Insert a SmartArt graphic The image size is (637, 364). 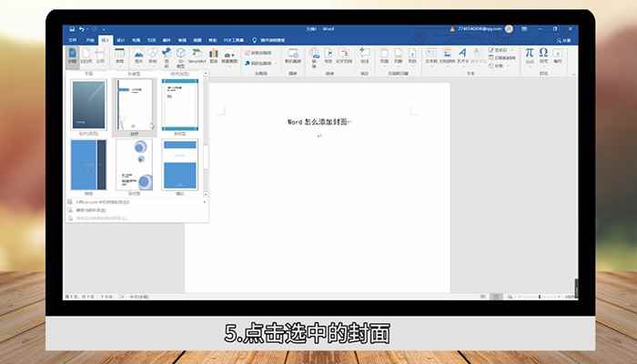click(x=197, y=56)
